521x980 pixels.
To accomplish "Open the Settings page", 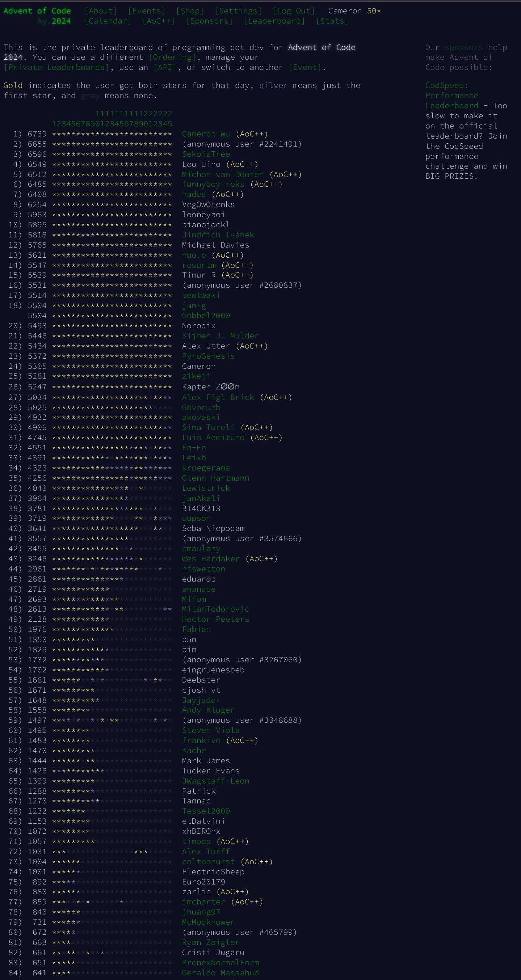I will pos(238,10).
